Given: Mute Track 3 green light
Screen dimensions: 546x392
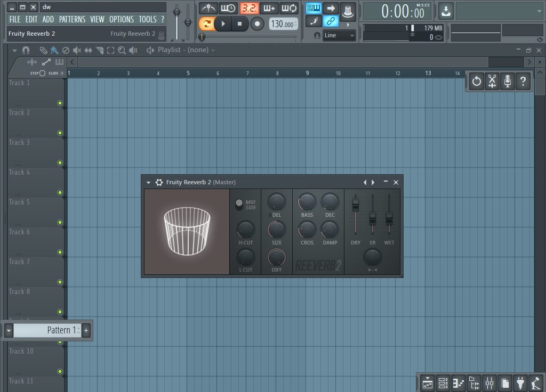Looking at the screenshot, I should 60,163.
